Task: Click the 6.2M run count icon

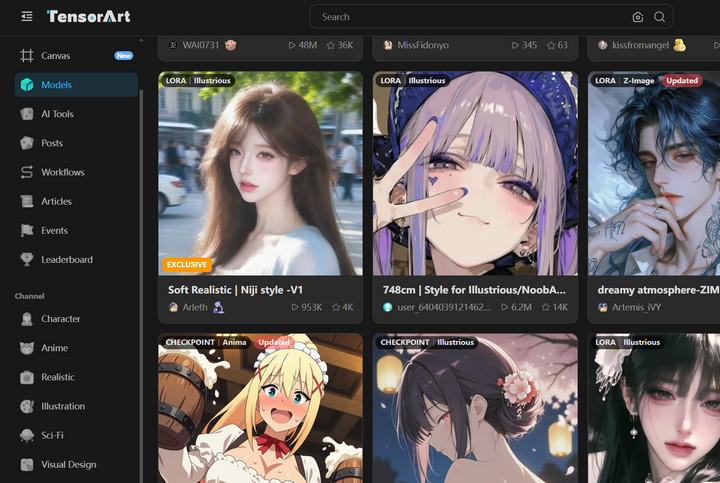Action: 505,307
